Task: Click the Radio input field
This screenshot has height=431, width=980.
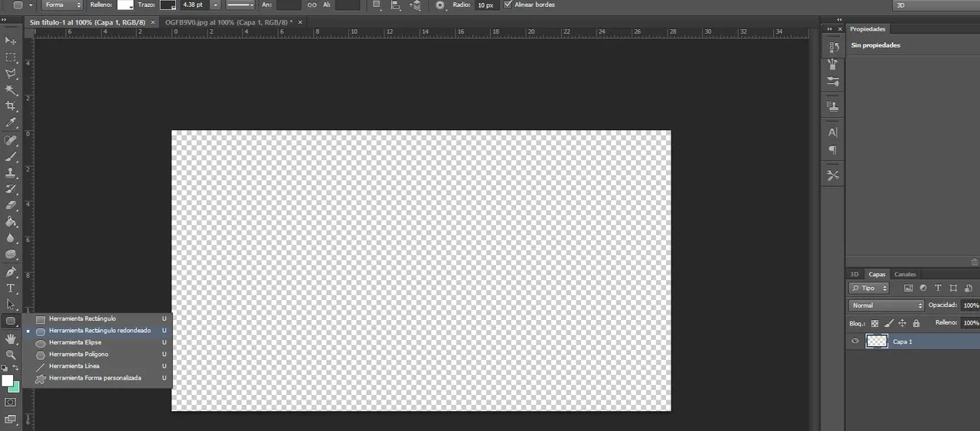Action: coord(485,5)
